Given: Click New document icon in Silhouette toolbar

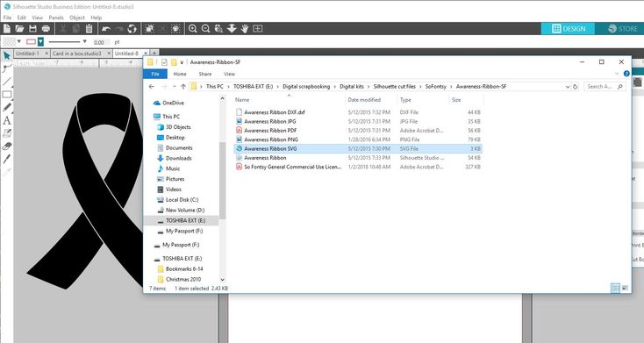Looking at the screenshot, I should [6, 28].
